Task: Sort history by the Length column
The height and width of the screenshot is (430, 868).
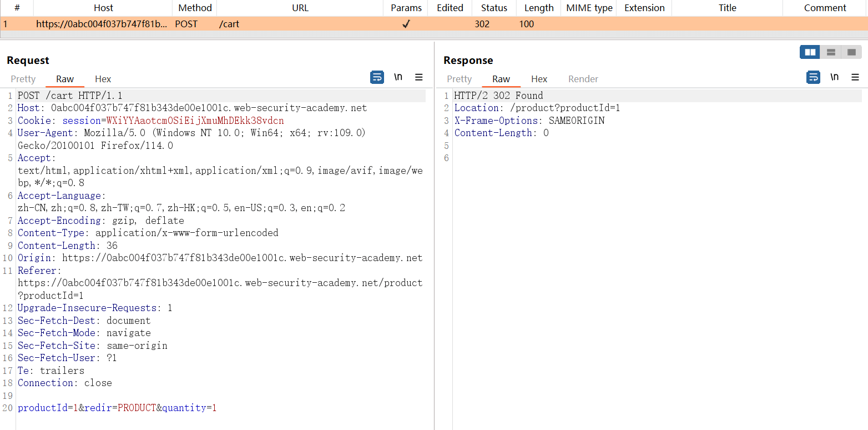Action: click(538, 8)
